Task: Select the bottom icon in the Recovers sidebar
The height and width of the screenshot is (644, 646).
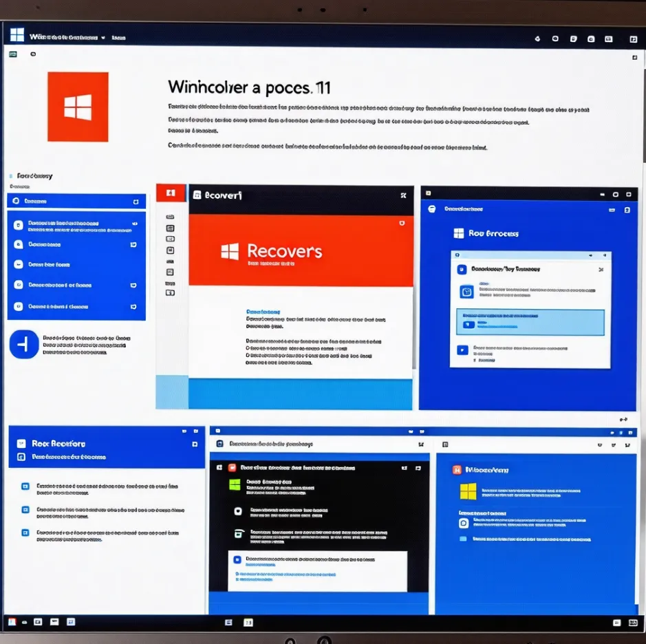Action: pos(170,293)
